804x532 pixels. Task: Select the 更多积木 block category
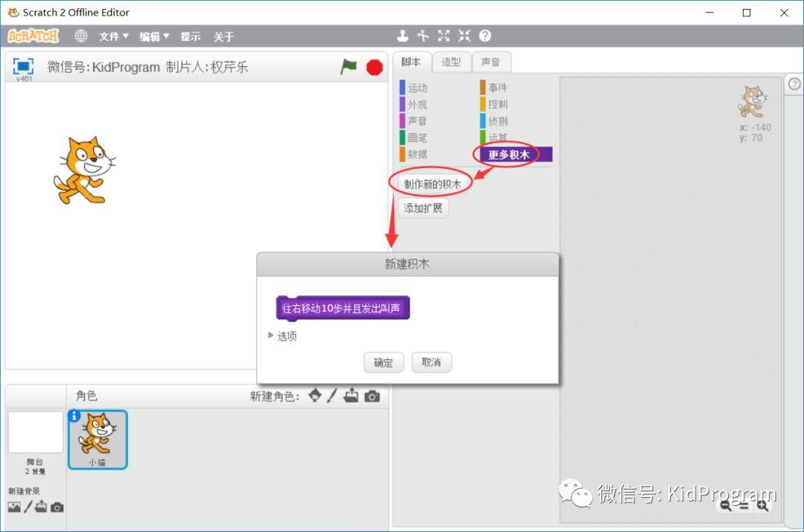[x=515, y=154]
